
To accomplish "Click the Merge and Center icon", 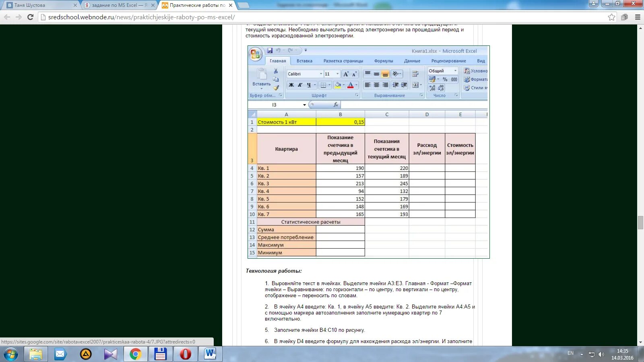I will click(416, 85).
